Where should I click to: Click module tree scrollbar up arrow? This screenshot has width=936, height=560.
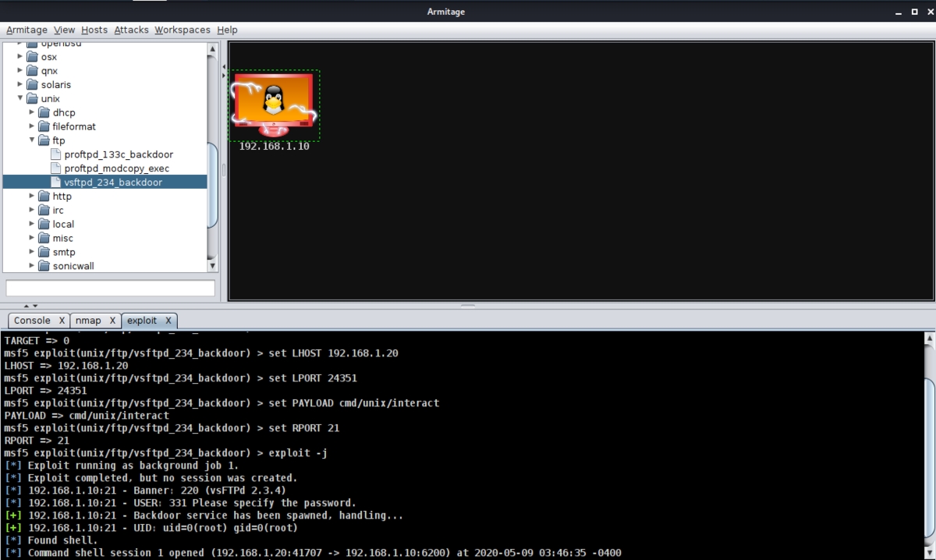[212, 48]
